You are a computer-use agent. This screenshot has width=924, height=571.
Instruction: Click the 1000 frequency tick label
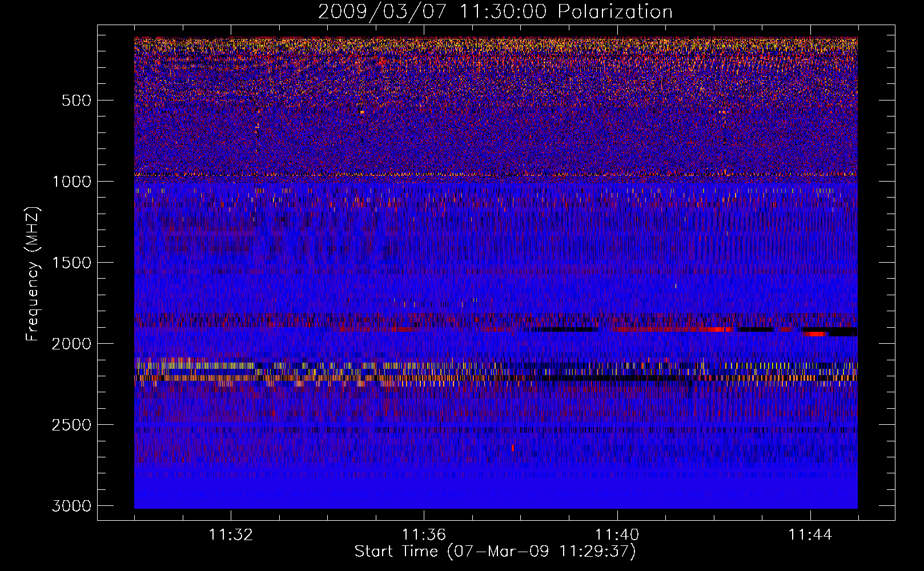(71, 182)
